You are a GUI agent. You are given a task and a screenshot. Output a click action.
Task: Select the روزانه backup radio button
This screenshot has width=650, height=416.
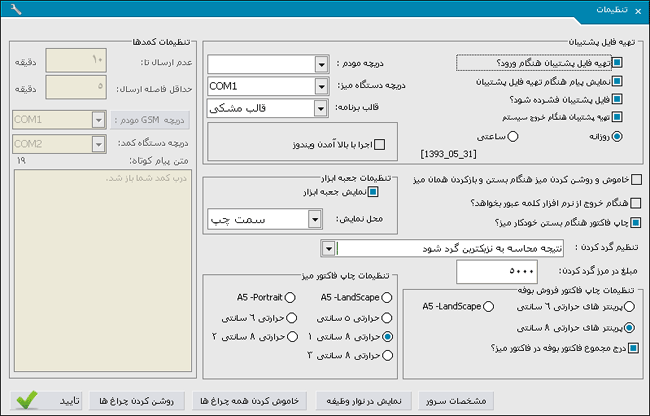point(617,137)
